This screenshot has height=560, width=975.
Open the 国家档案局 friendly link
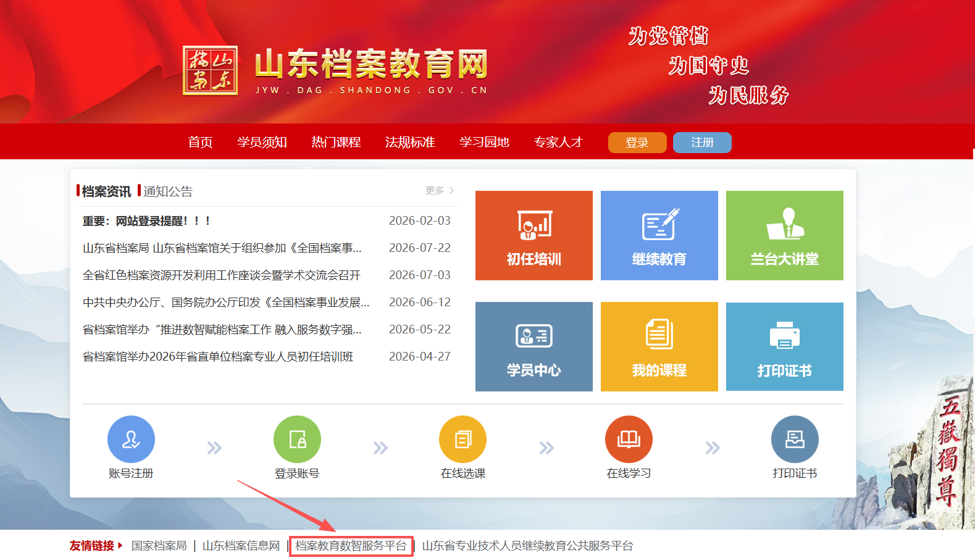pos(159,546)
